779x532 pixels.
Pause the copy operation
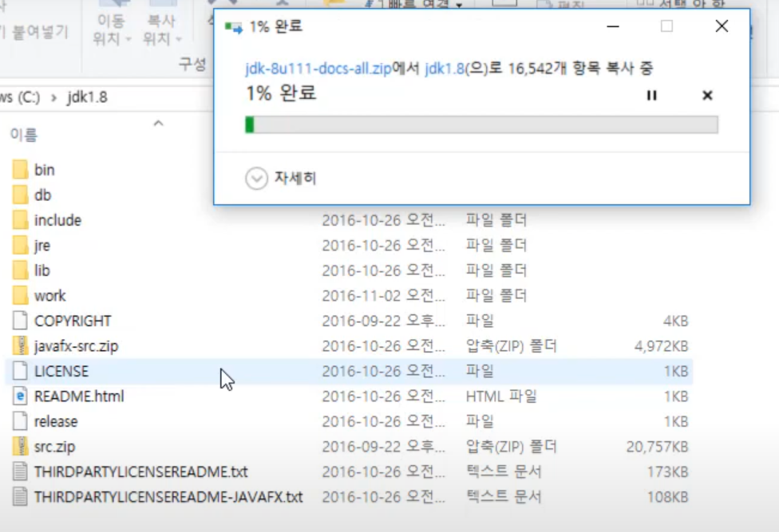[x=651, y=95]
